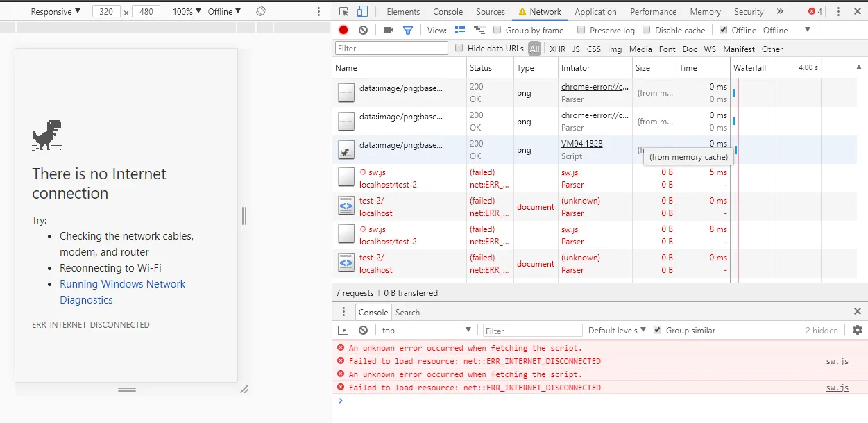Clear the network log

[x=363, y=30]
